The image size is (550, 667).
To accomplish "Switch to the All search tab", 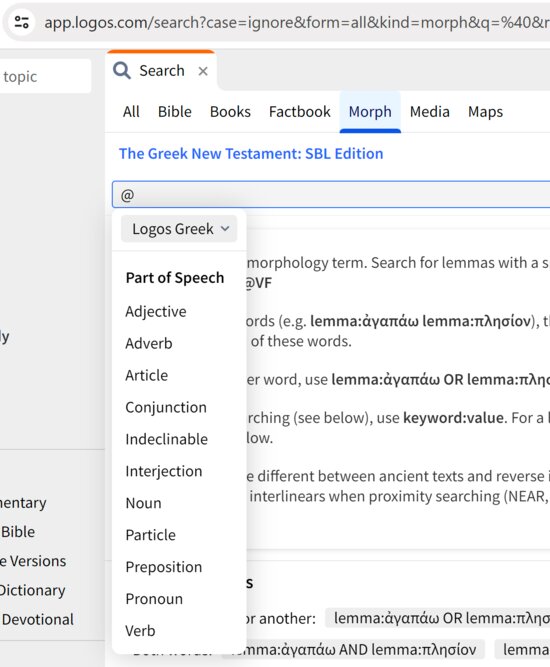I will click(x=131, y=112).
